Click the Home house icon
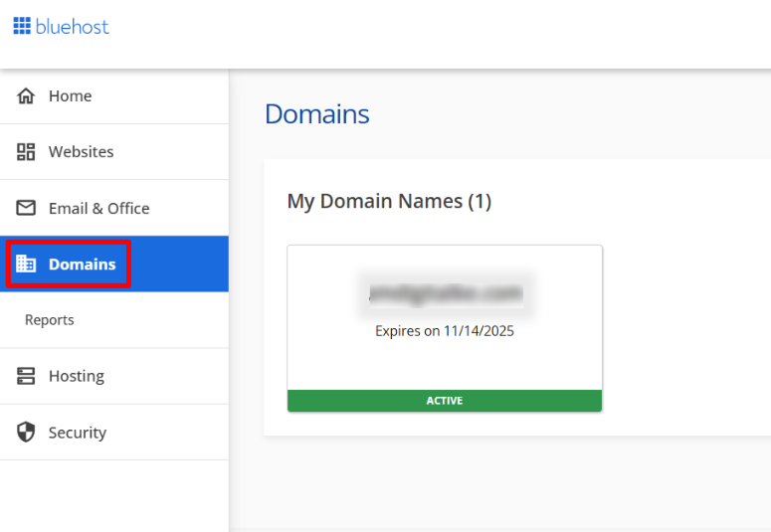The height and width of the screenshot is (532, 771). click(x=26, y=95)
